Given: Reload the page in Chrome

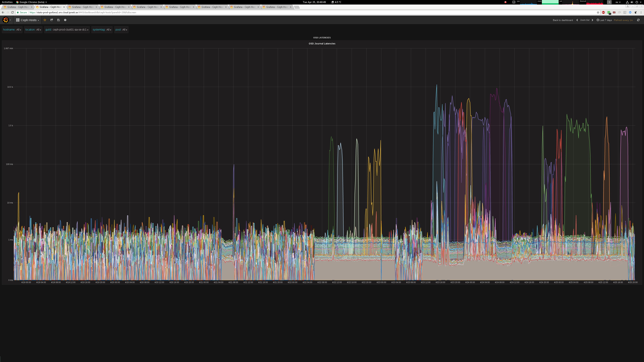Looking at the screenshot, I should [x=12, y=12].
